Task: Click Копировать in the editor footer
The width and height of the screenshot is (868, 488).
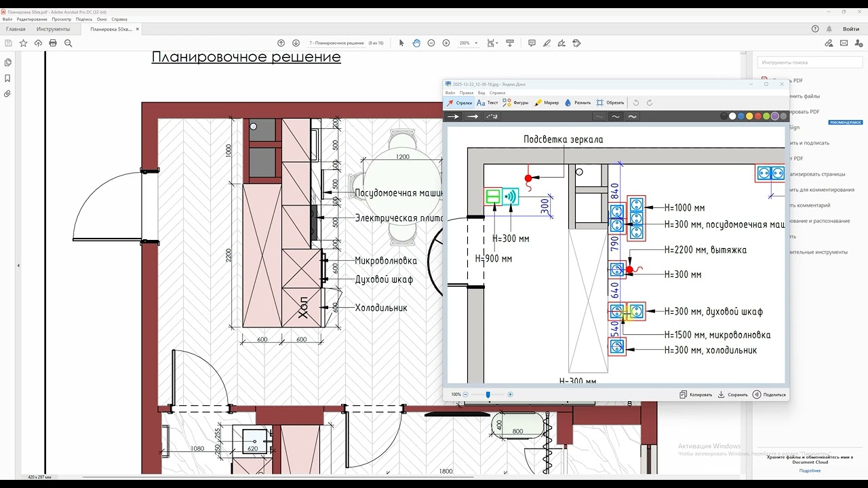Action: click(x=696, y=394)
